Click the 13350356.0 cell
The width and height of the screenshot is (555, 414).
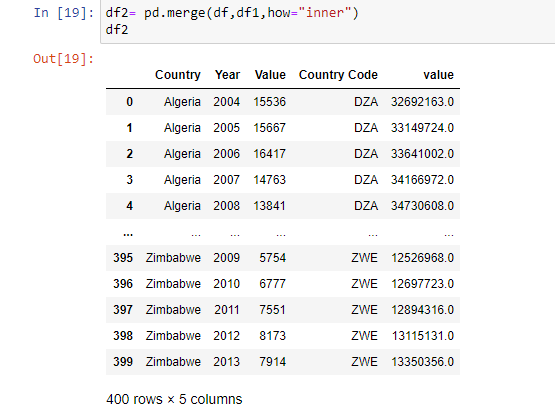(x=422, y=362)
